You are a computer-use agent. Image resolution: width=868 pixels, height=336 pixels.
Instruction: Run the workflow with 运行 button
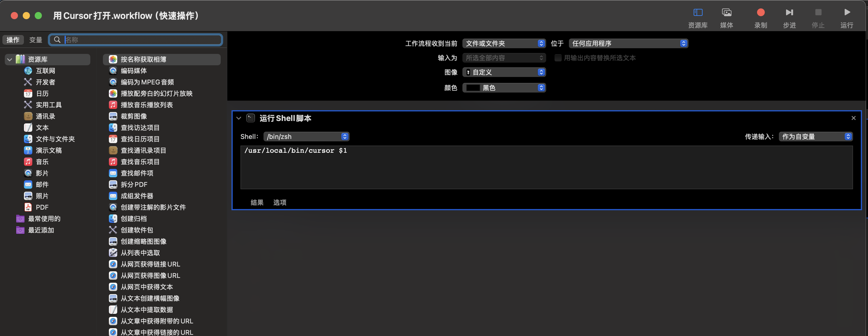point(846,18)
